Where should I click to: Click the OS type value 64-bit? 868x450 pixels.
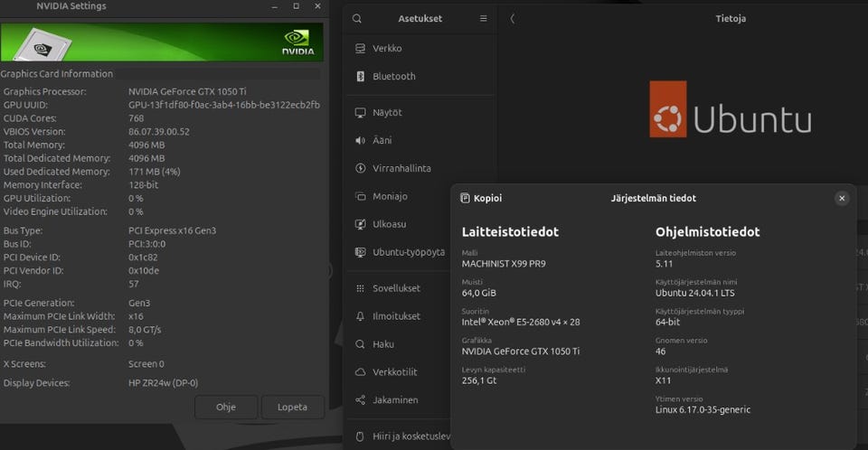[x=667, y=323]
